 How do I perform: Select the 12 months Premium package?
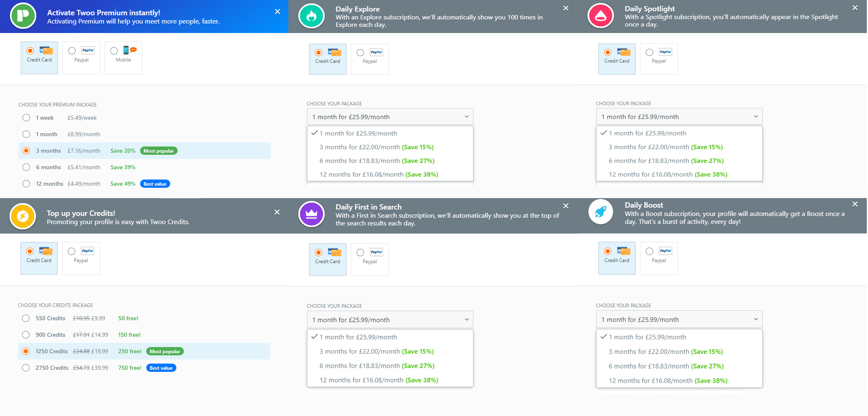tap(26, 184)
